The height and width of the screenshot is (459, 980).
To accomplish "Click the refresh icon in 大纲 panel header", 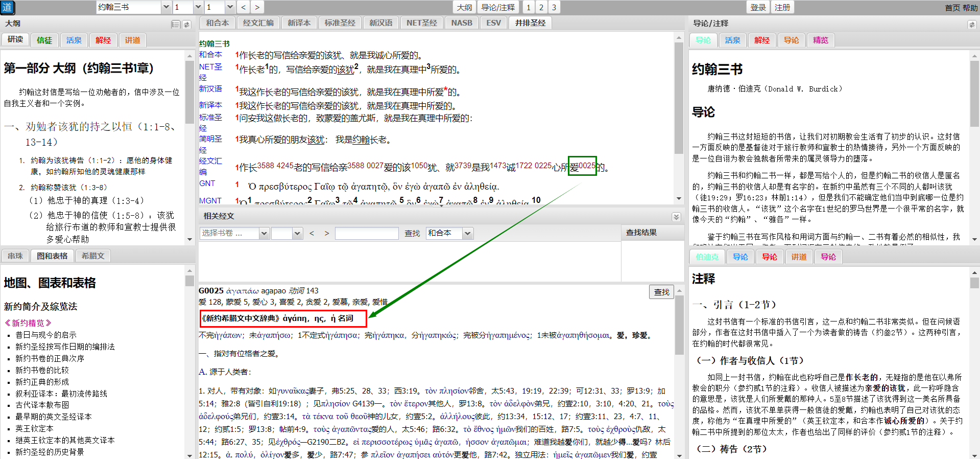I will pyautogui.click(x=187, y=25).
